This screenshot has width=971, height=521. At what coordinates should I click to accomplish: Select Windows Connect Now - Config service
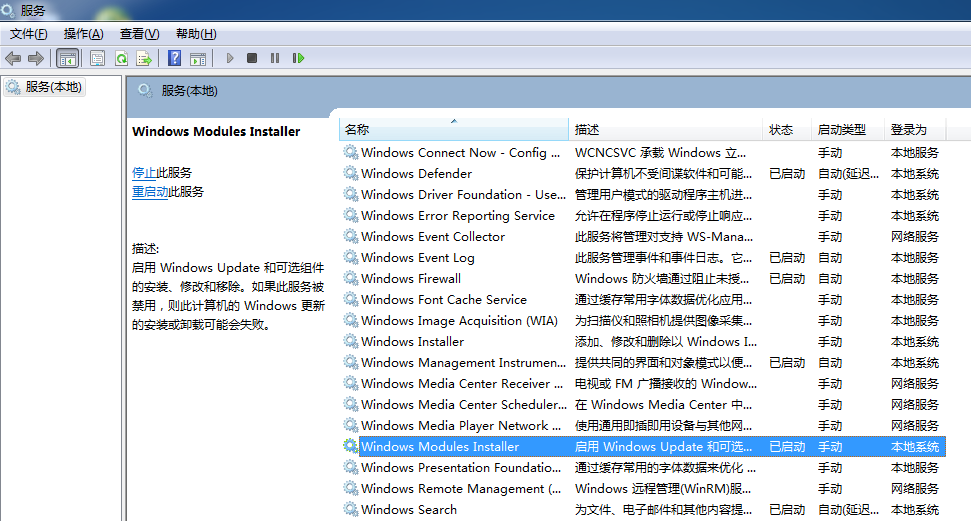click(x=460, y=152)
